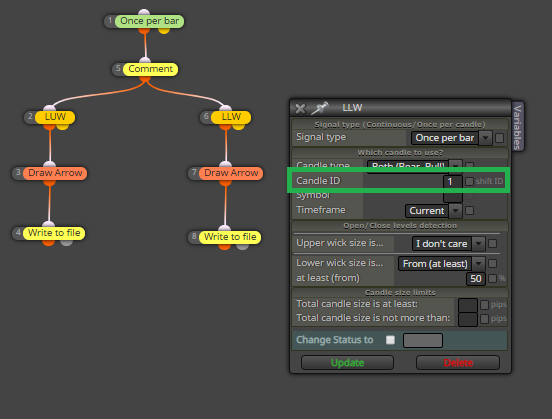
Task: Click the number 1 badge on Once per bar
Action: [x=110, y=21]
